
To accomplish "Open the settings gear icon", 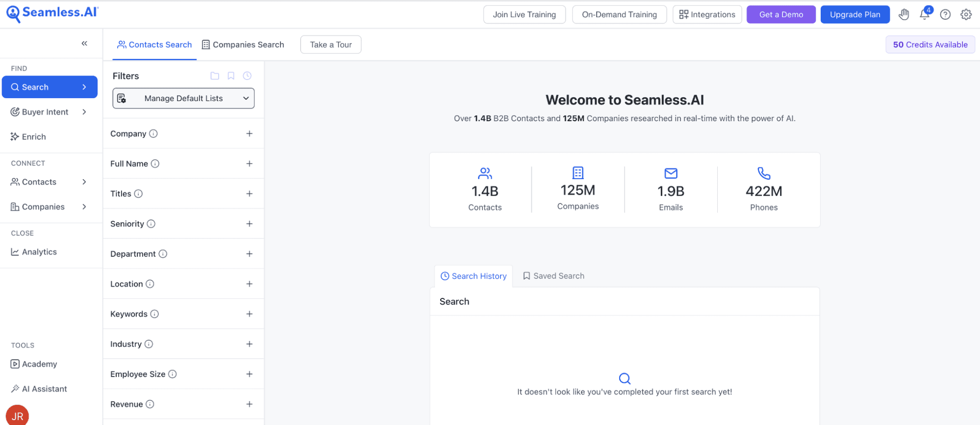I will pos(966,15).
